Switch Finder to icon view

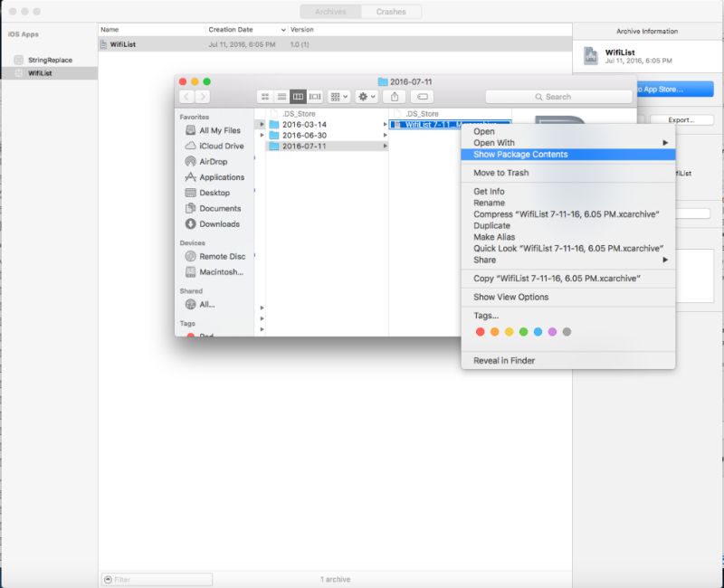[x=264, y=96]
